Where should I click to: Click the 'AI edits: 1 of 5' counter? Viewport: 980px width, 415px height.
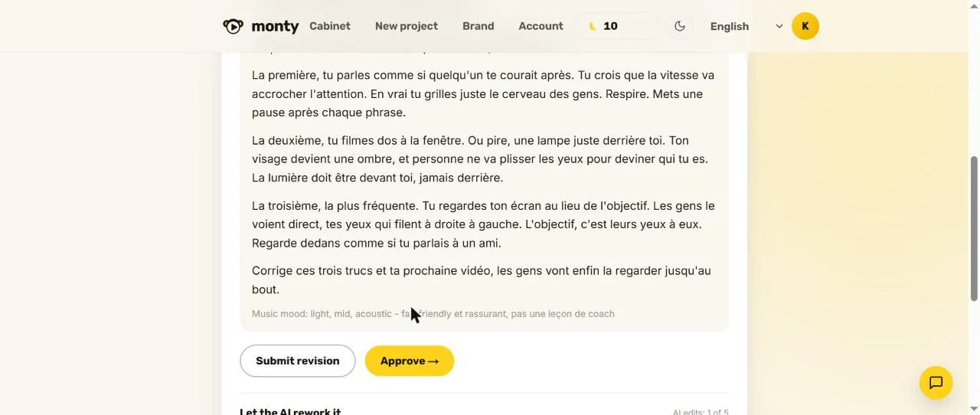pos(701,412)
